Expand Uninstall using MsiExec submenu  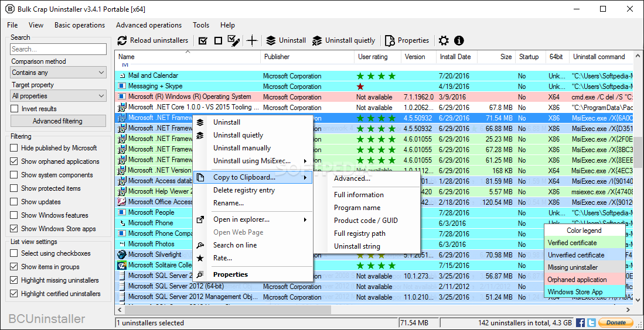(x=305, y=161)
